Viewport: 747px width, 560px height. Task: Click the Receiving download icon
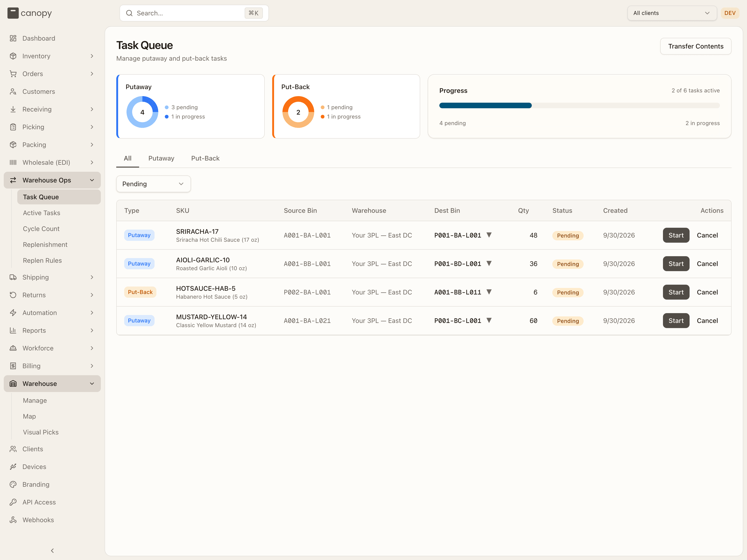[x=13, y=109]
